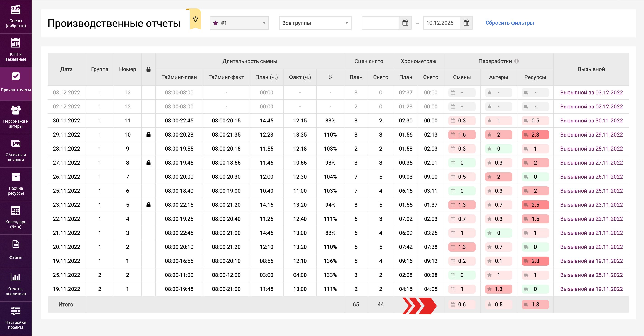Viewport: 644px width, 336px height.
Task: Toggle lock on the 23.11.2022 row
Action: pos(148,205)
